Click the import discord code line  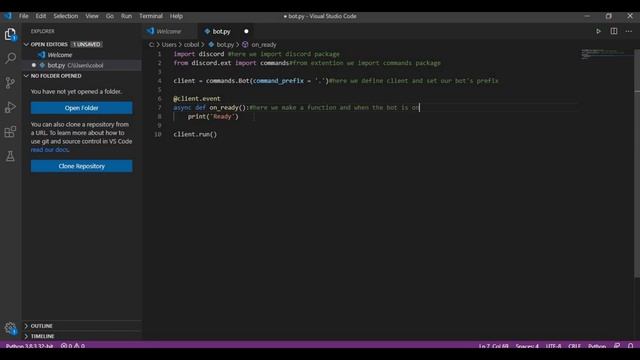click(256, 54)
